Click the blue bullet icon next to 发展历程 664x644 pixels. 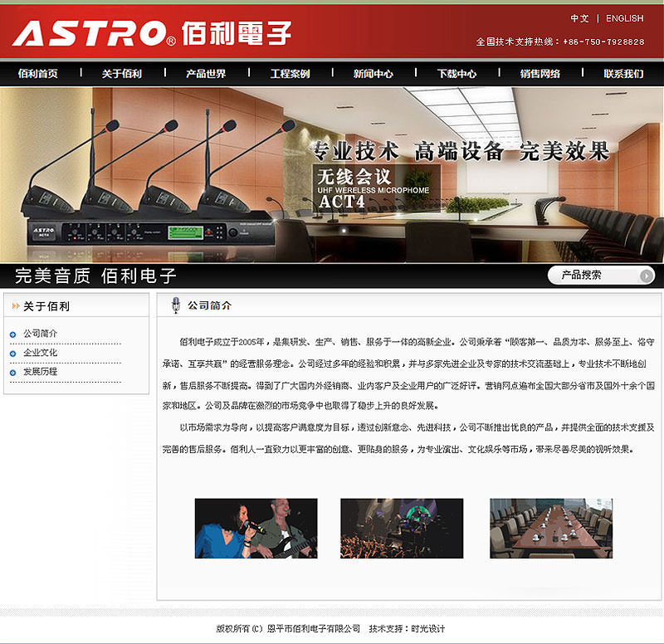(x=12, y=373)
